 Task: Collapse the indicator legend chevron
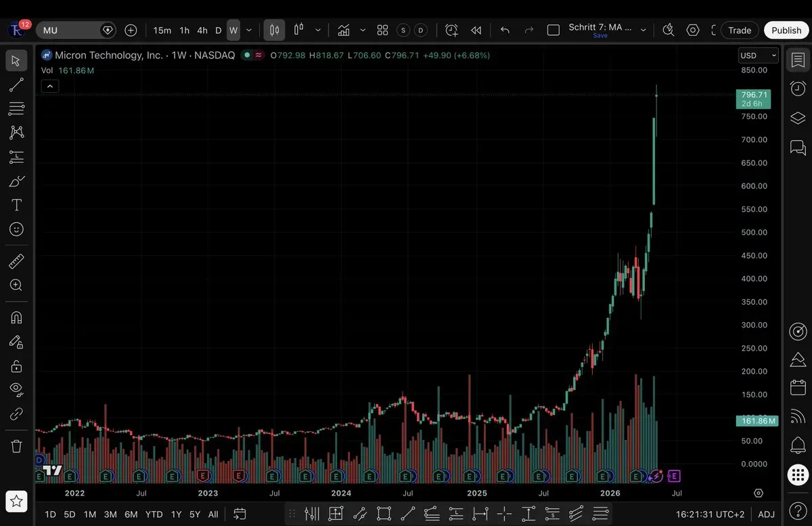tap(51, 86)
